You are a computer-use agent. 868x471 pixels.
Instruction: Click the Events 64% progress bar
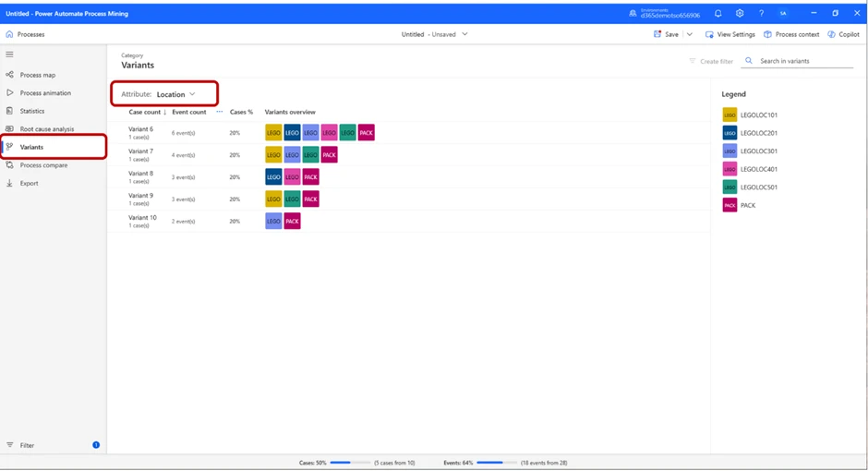coord(497,463)
